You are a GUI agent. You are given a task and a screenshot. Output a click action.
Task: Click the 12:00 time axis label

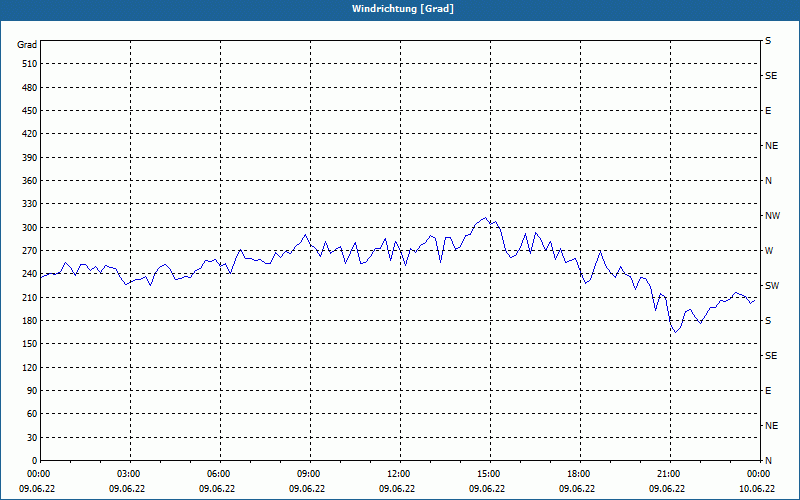point(401,474)
